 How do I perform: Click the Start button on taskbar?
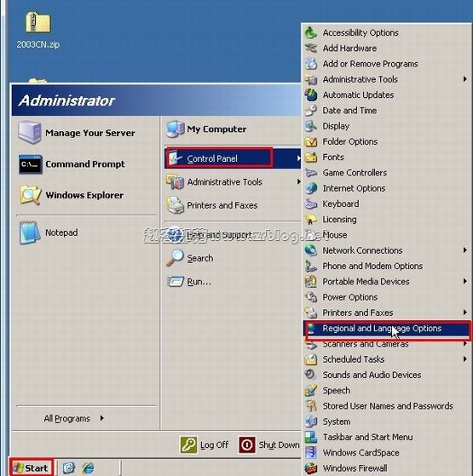click(x=32, y=467)
